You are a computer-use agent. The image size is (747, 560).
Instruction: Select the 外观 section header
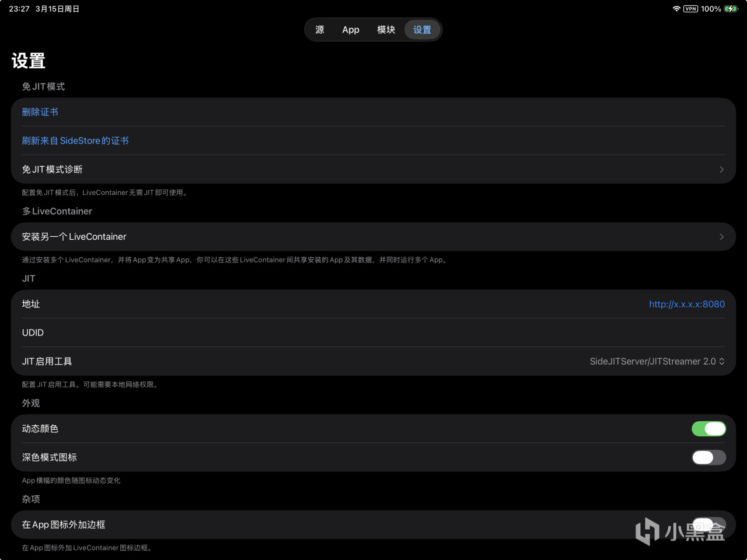pyautogui.click(x=31, y=403)
